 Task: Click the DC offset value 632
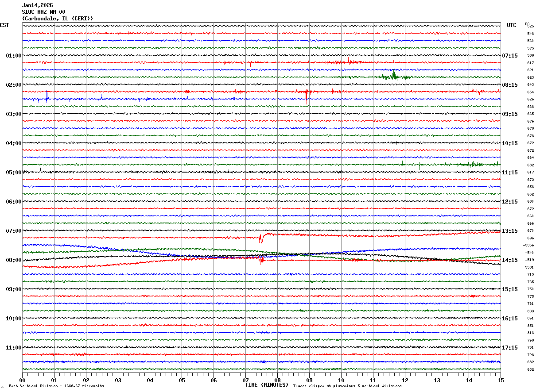click(530, 369)
